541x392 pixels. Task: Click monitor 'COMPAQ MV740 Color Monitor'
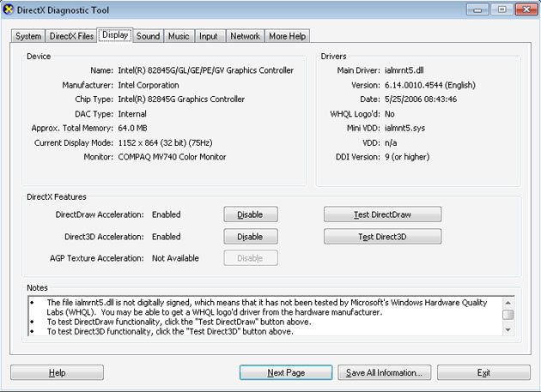(172, 157)
